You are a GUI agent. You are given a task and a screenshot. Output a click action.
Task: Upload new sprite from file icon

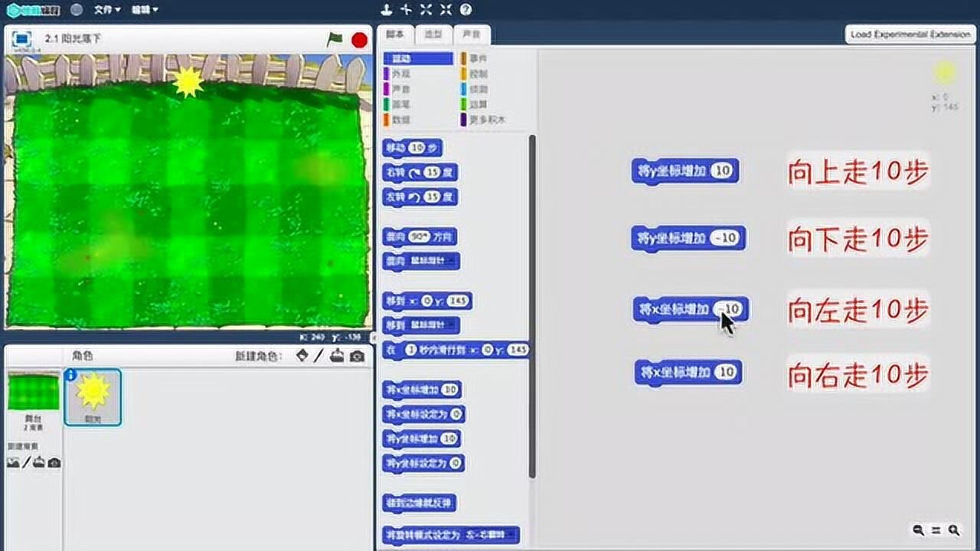pos(337,356)
